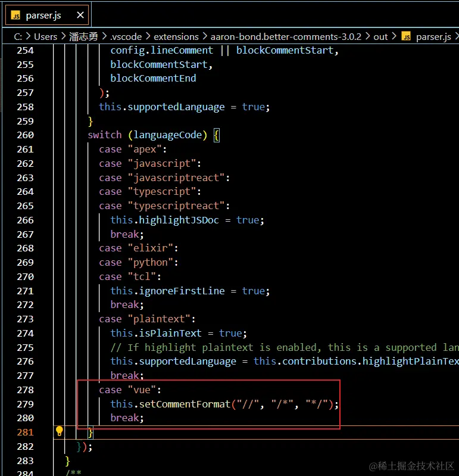
Task: Click 'supportedLanguage' on line 258
Action: (176, 107)
